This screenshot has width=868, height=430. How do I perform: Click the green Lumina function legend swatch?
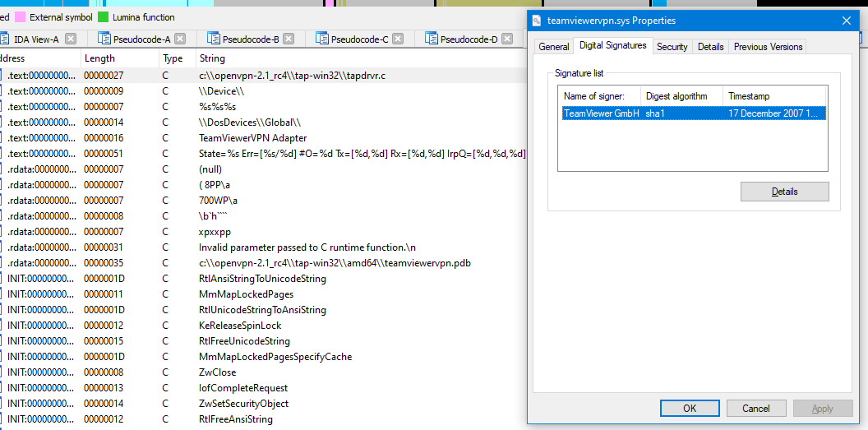103,17
